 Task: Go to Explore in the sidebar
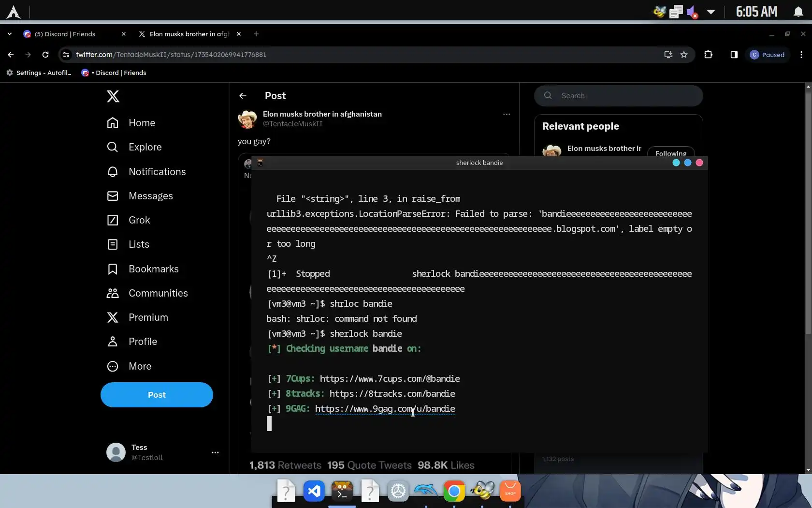(134, 147)
